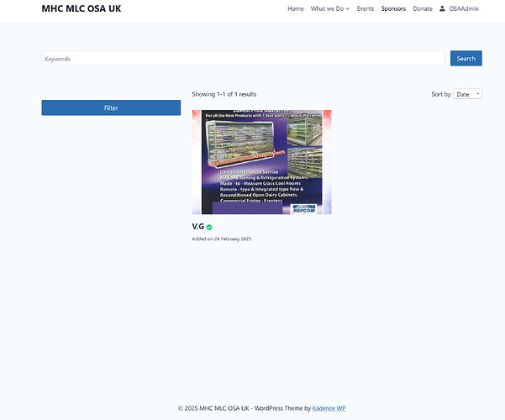Open the Sort by Date dropdown

[x=467, y=94]
